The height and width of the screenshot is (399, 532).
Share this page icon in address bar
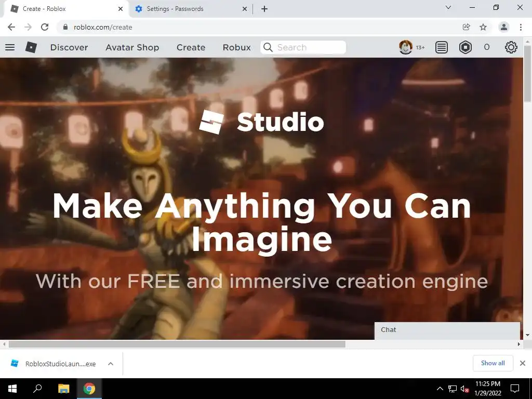466,27
